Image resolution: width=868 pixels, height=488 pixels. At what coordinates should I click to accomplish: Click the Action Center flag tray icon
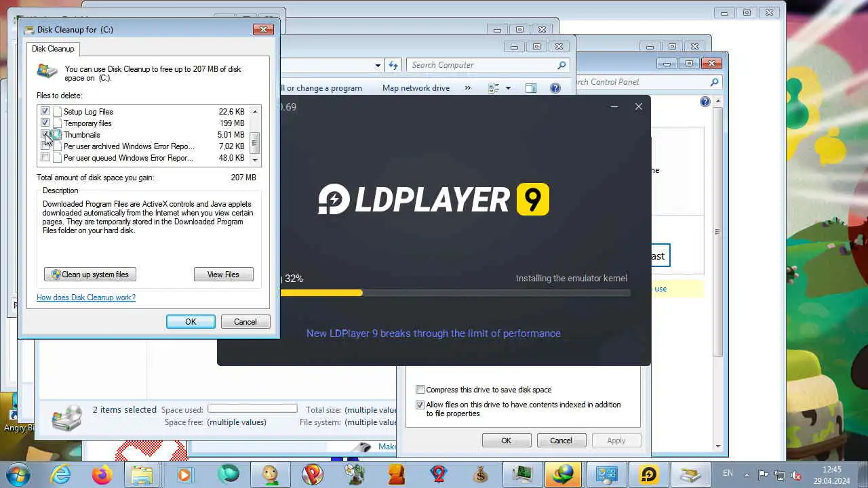pos(763,475)
